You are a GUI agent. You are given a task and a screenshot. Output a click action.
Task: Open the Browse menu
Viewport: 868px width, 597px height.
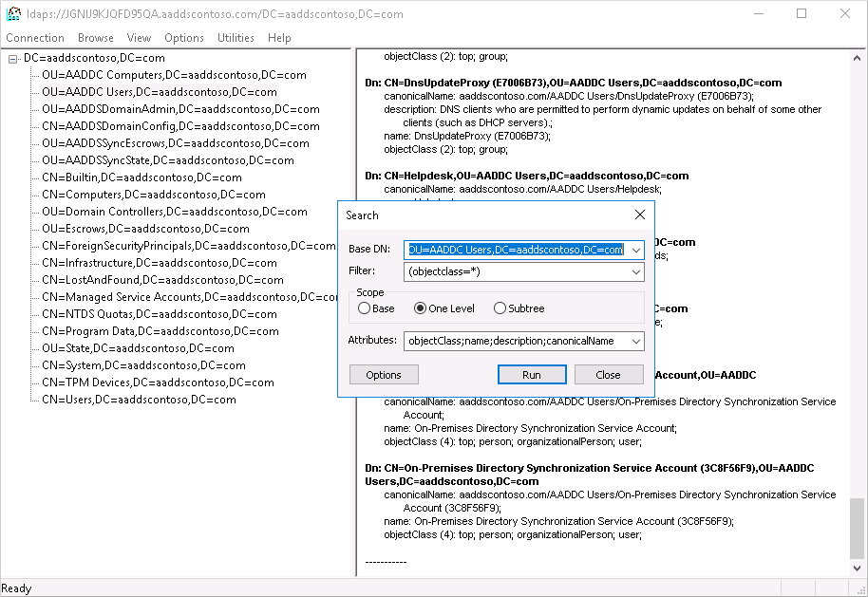[94, 38]
